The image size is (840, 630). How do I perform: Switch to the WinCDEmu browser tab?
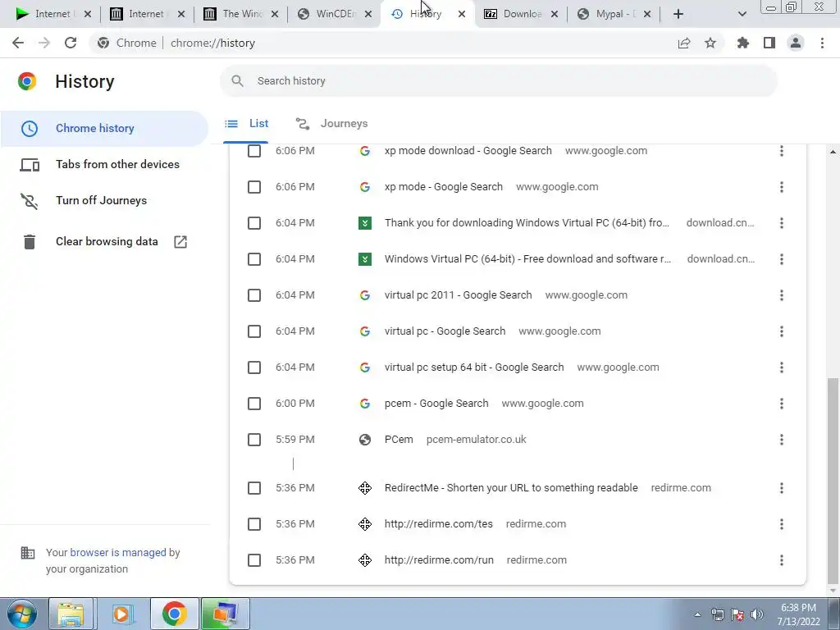[x=335, y=14]
